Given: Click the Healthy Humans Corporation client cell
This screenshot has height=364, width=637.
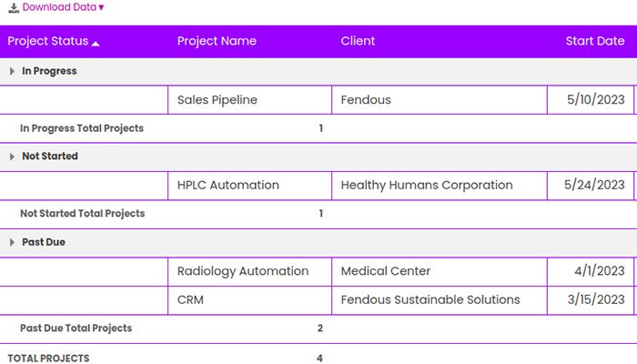Looking at the screenshot, I should [427, 185].
